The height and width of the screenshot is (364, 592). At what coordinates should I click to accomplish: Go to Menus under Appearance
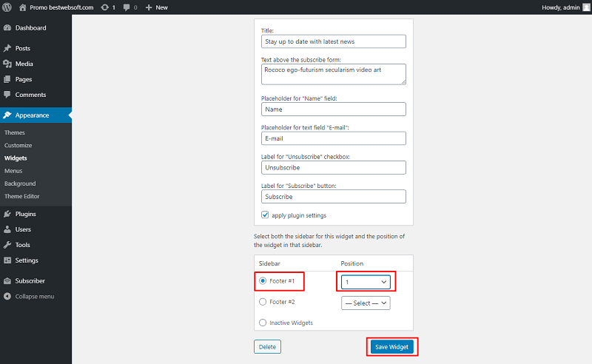click(x=13, y=171)
